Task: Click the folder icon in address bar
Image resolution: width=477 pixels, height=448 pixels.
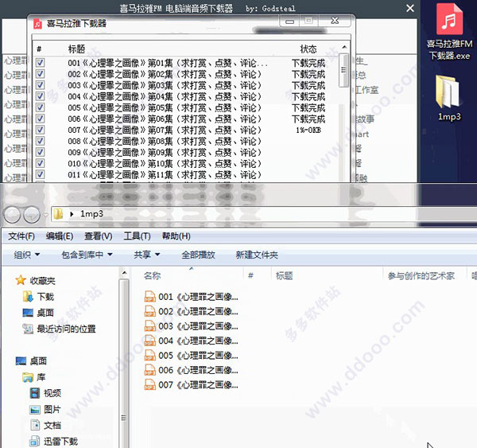Action: (x=58, y=214)
